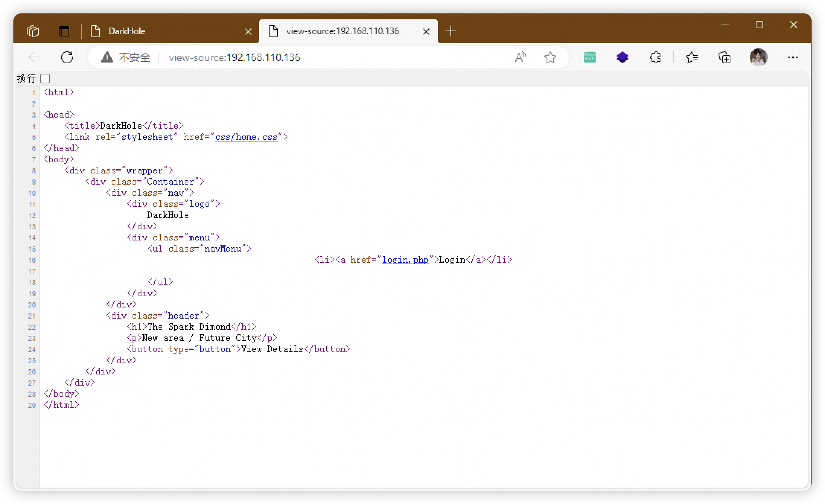Click the browser favorites star icon
The width and height of the screenshot is (825, 504).
pos(550,57)
